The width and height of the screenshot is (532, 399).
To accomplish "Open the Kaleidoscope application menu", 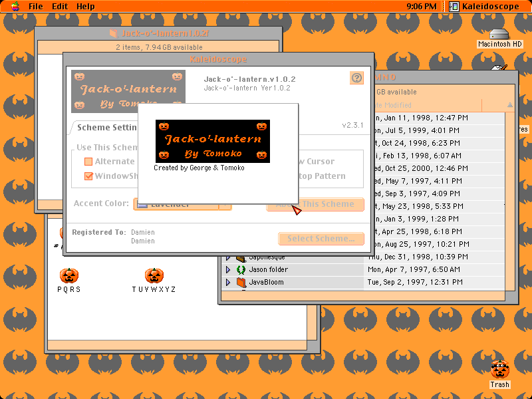I will point(484,7).
